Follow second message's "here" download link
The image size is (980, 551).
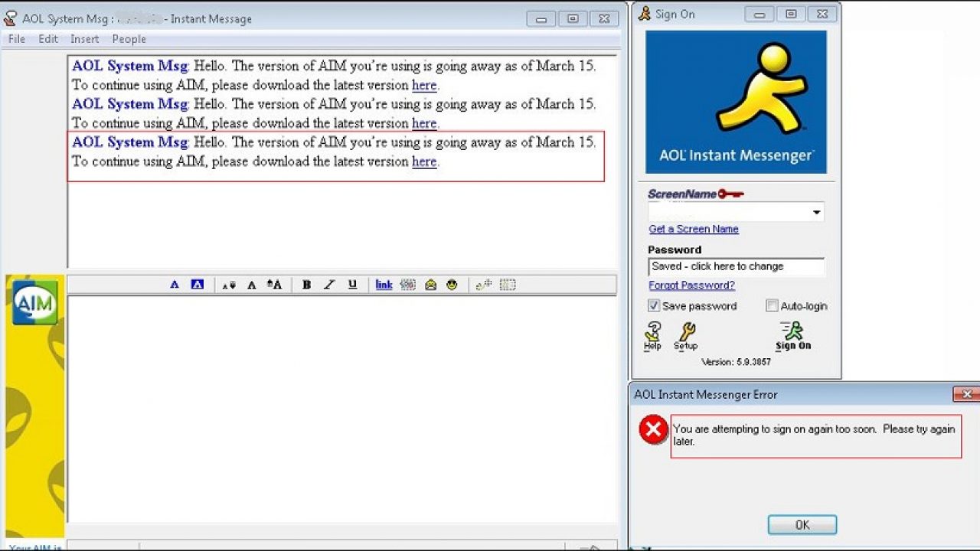click(x=424, y=123)
